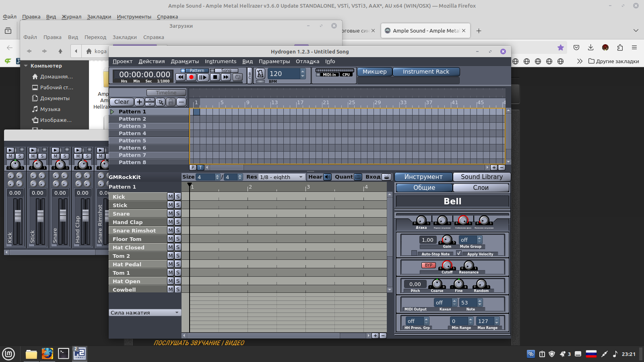Zoom out the song editor grid
Viewport: 644px width, 362px height.
[x=502, y=167]
